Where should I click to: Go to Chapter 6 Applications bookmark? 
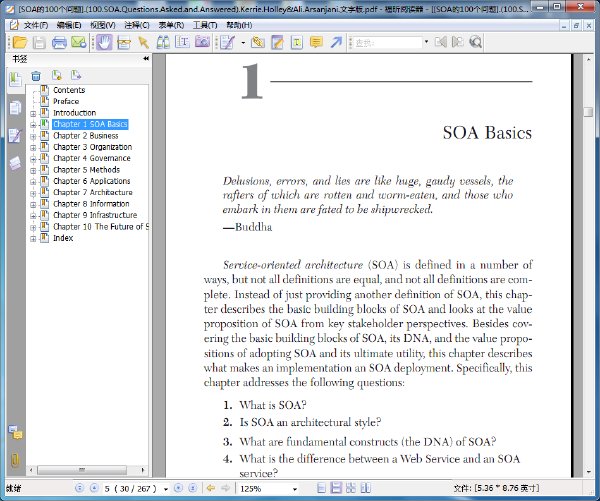(x=91, y=181)
